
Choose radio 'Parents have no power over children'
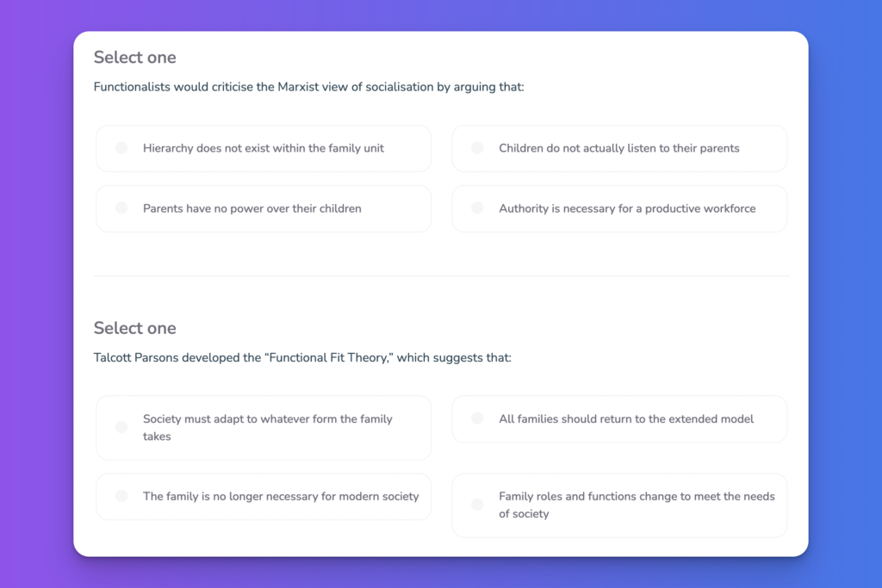click(121, 208)
